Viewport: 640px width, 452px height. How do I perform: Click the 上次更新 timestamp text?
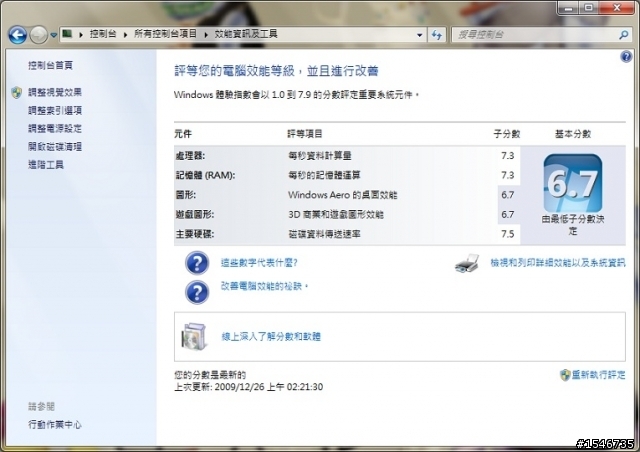pyautogui.click(x=249, y=387)
